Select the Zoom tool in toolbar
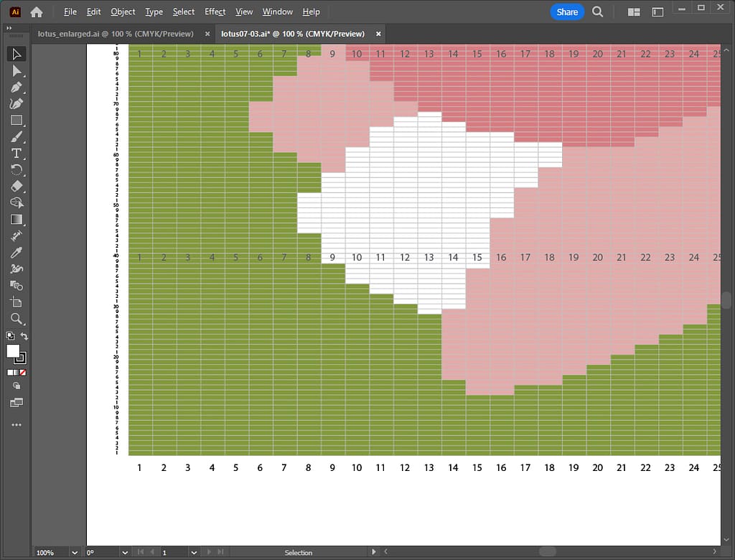735x560 pixels. 17,319
